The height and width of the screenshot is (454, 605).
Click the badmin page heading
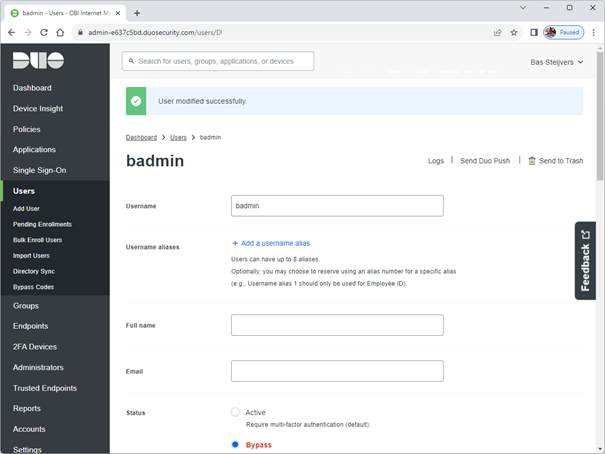tap(155, 161)
